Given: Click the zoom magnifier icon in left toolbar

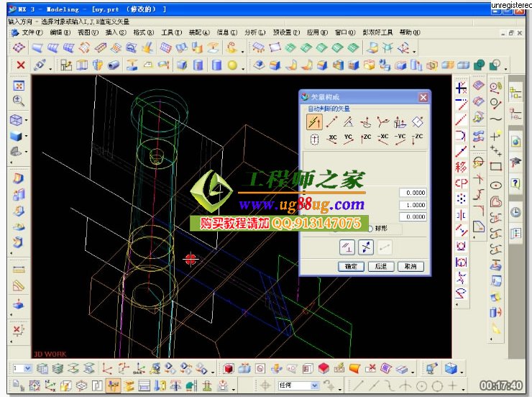Looking at the screenshot, I should (18, 101).
